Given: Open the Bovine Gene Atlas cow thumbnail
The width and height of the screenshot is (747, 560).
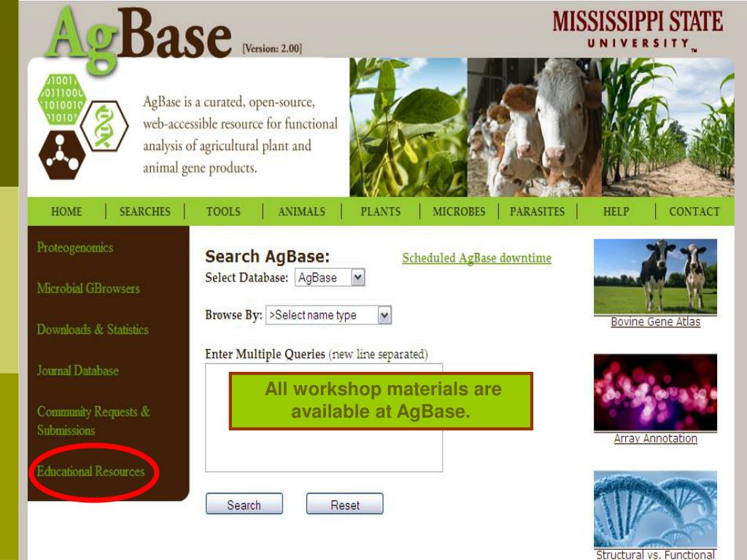Looking at the screenshot, I should click(x=655, y=276).
